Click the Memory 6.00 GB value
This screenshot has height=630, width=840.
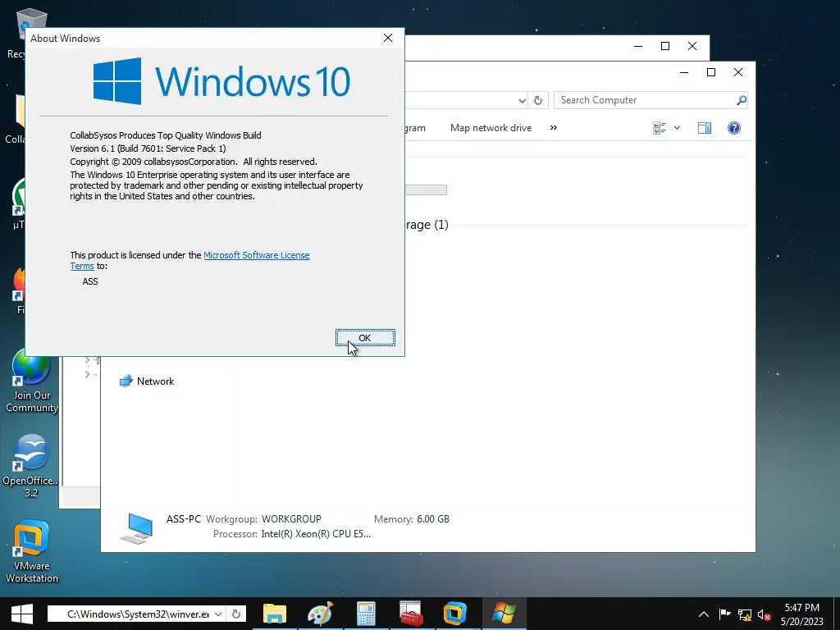tap(433, 519)
